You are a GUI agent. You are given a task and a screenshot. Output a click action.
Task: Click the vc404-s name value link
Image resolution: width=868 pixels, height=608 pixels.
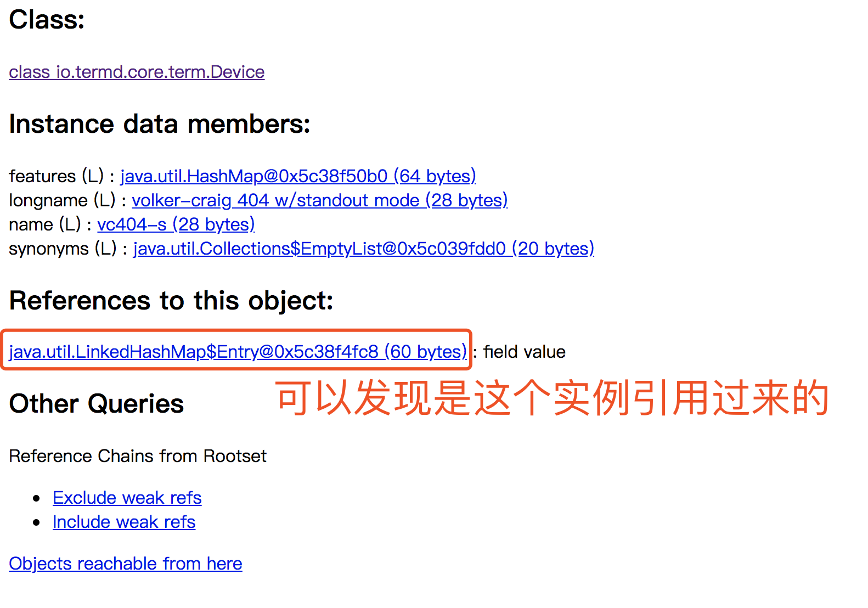(x=176, y=224)
